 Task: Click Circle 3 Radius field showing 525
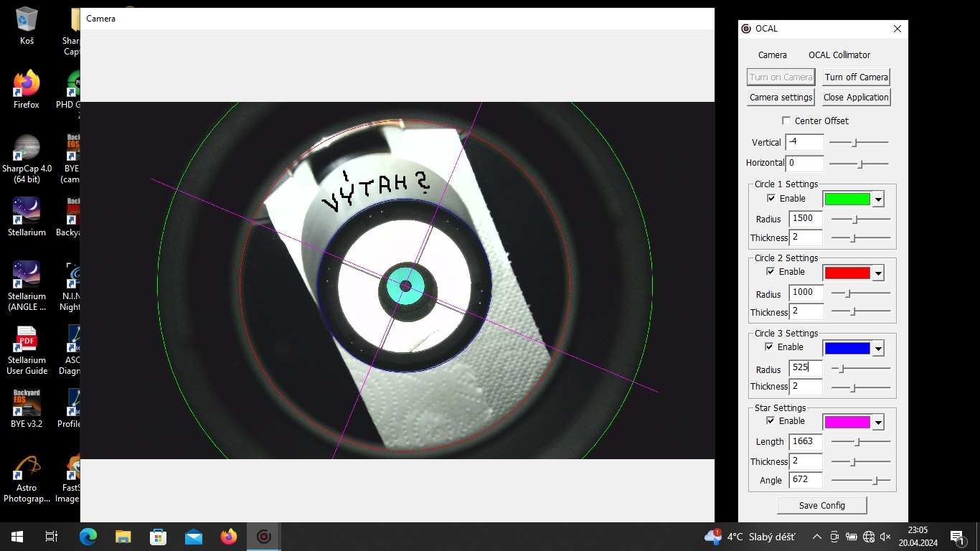(x=806, y=367)
